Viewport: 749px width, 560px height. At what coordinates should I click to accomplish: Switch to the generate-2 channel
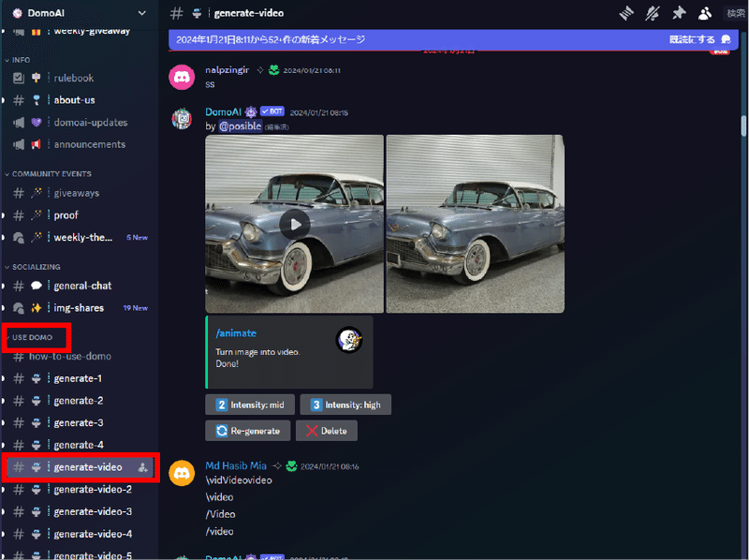79,401
